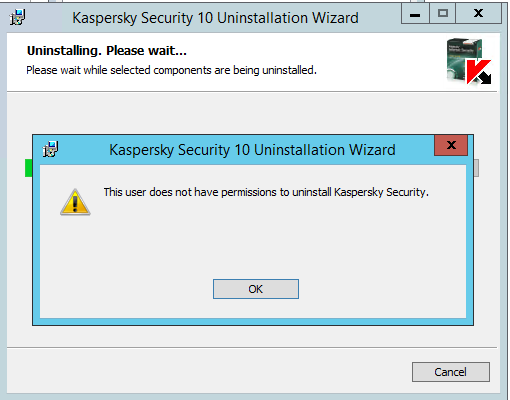The width and height of the screenshot is (510, 400).
Task: Click the empty area below the warning message
Action: tap(253, 240)
